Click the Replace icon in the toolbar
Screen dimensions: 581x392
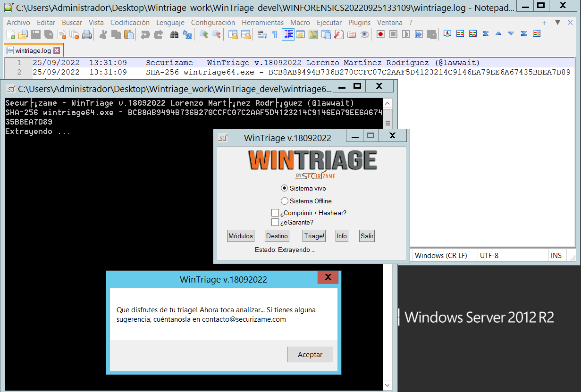coord(187,34)
